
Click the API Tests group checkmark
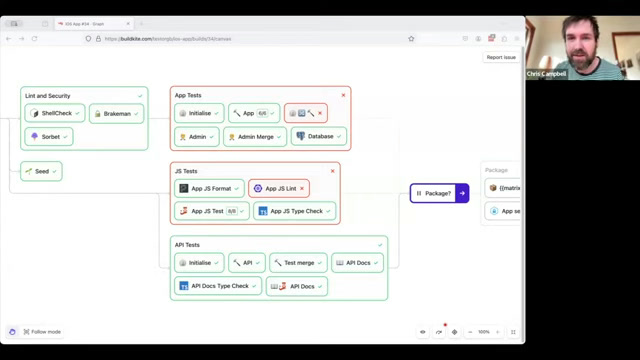tap(380, 245)
